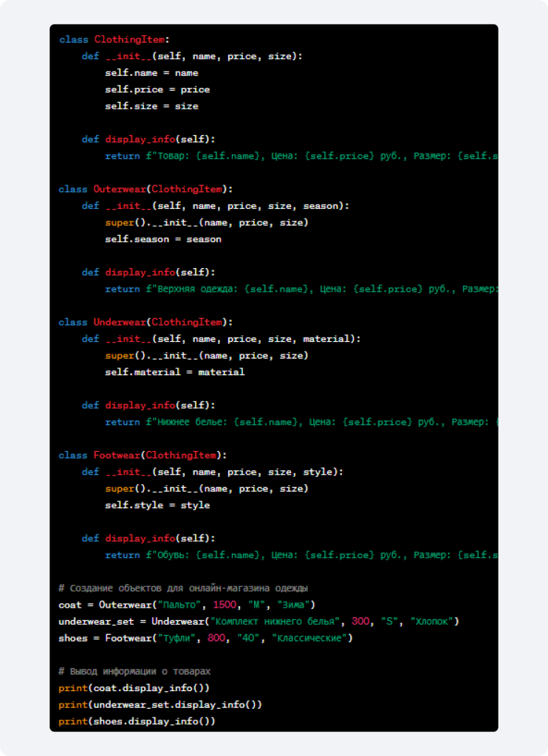Click the __init__ line with "season" parameter
The width and height of the screenshot is (548, 756).
point(215,206)
